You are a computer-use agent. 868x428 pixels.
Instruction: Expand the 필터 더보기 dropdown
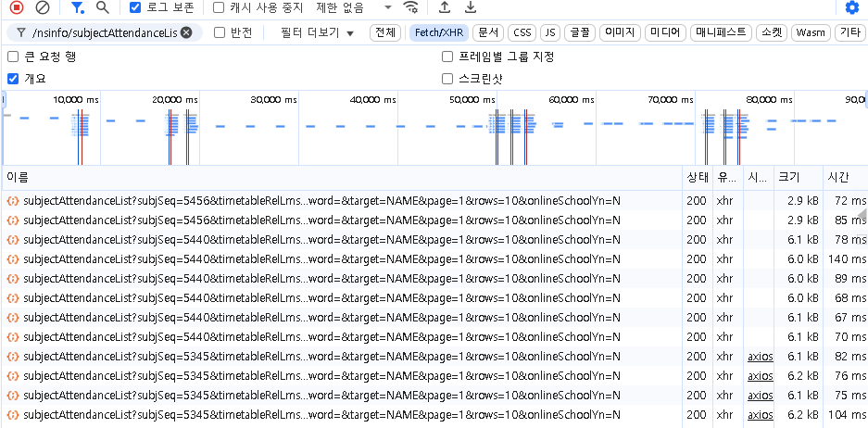tap(318, 32)
